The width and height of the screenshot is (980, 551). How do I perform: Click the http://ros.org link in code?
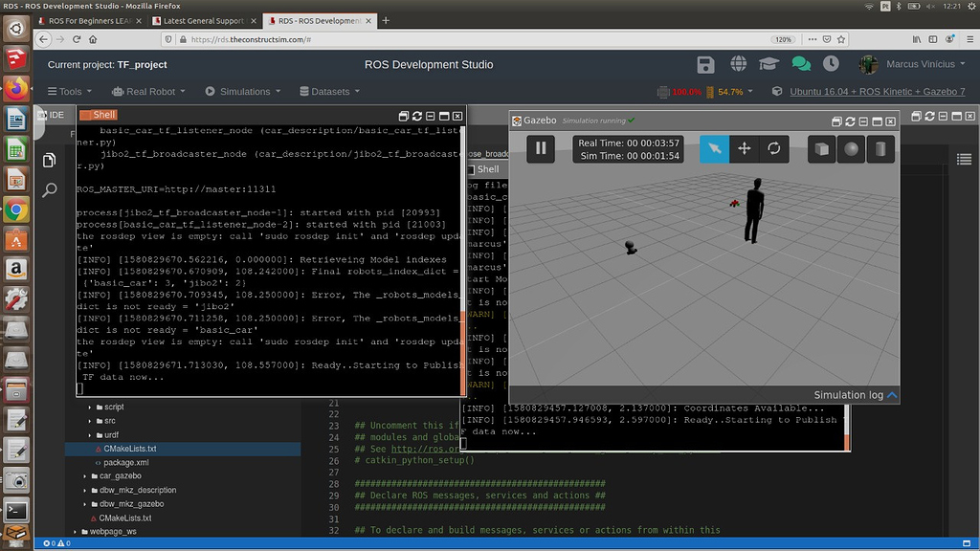(425, 449)
